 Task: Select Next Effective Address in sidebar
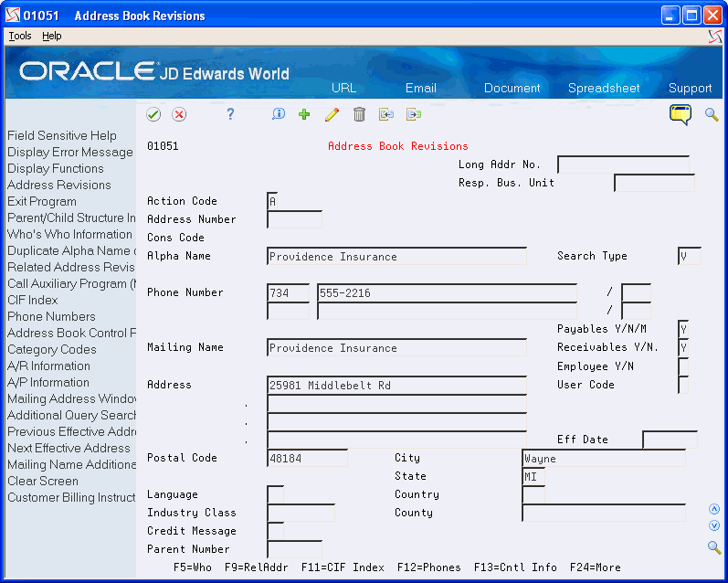point(69,448)
